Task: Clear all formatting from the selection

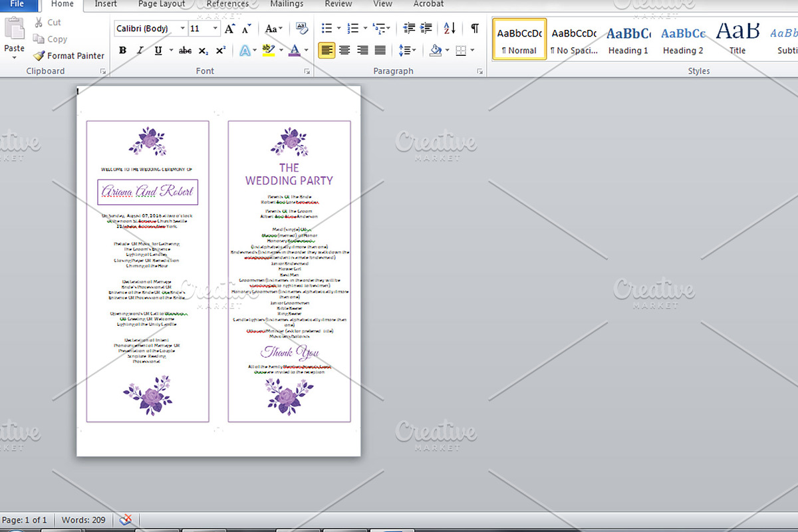Action: 302,29
